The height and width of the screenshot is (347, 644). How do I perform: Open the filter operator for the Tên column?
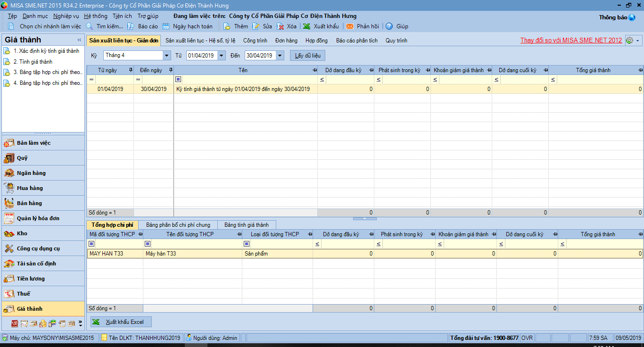coord(178,79)
